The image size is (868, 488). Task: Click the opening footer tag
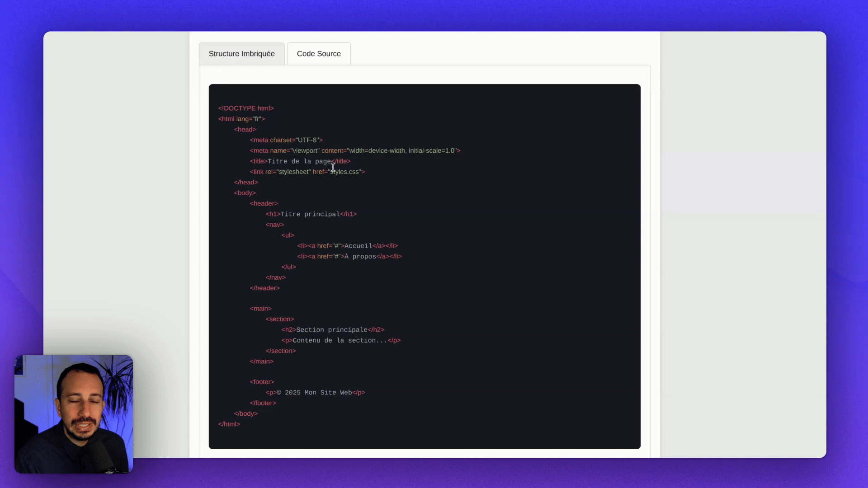(262, 382)
